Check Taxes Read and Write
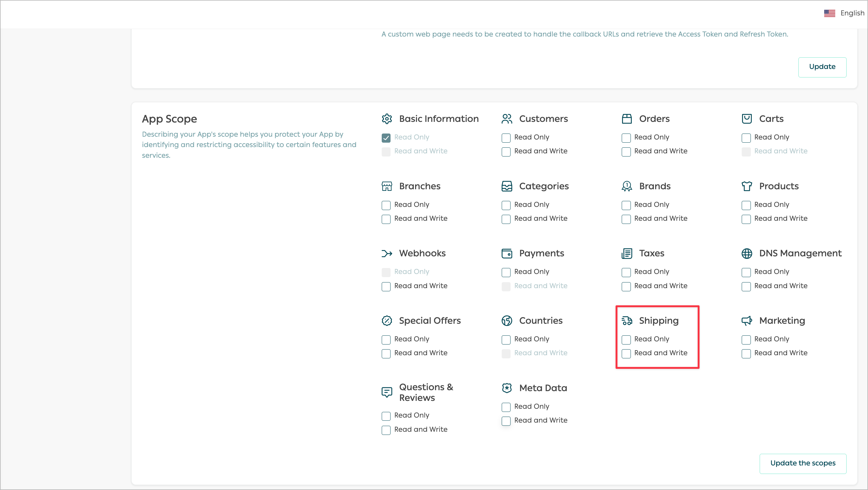 (x=626, y=287)
